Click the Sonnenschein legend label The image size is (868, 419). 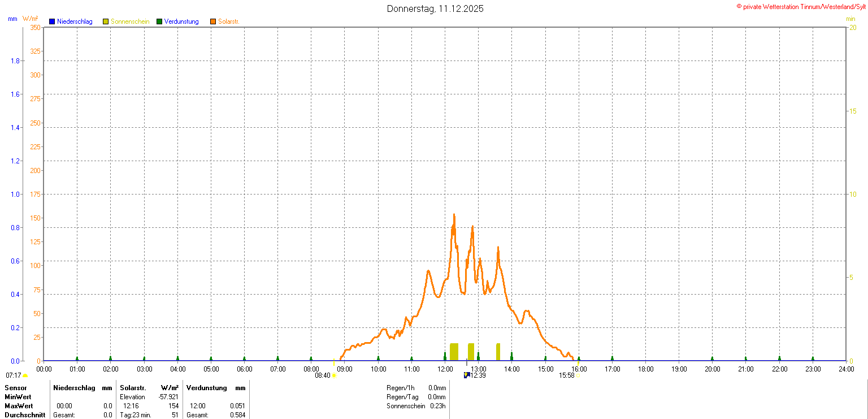coord(130,21)
